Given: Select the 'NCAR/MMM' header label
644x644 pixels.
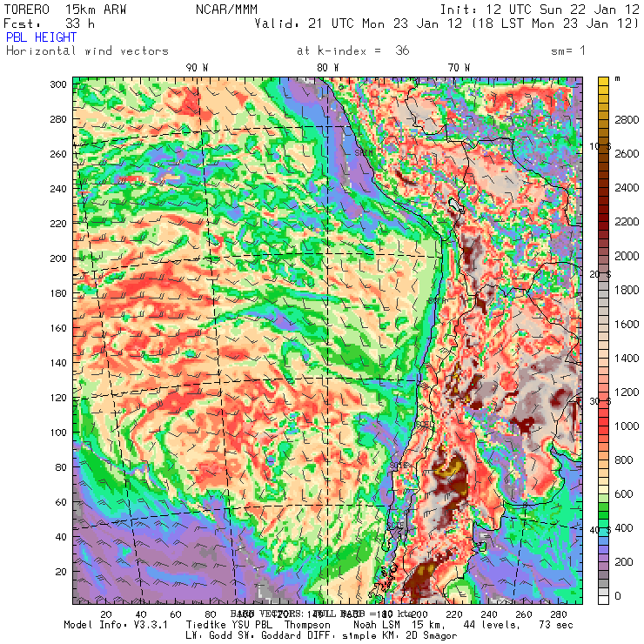Looking at the screenshot, I should pos(226,9).
